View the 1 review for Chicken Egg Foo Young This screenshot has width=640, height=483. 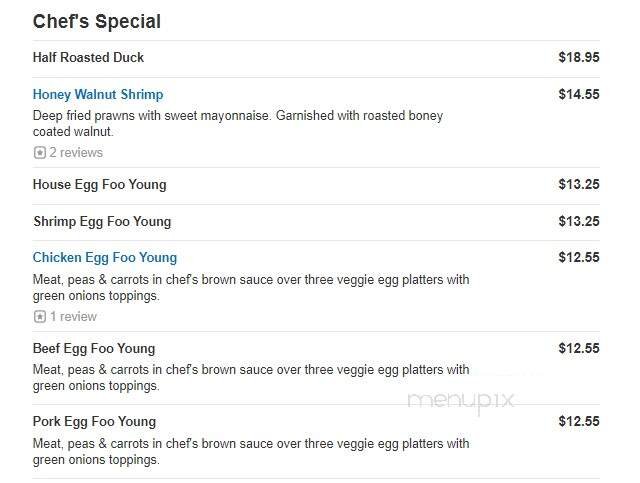point(73,317)
